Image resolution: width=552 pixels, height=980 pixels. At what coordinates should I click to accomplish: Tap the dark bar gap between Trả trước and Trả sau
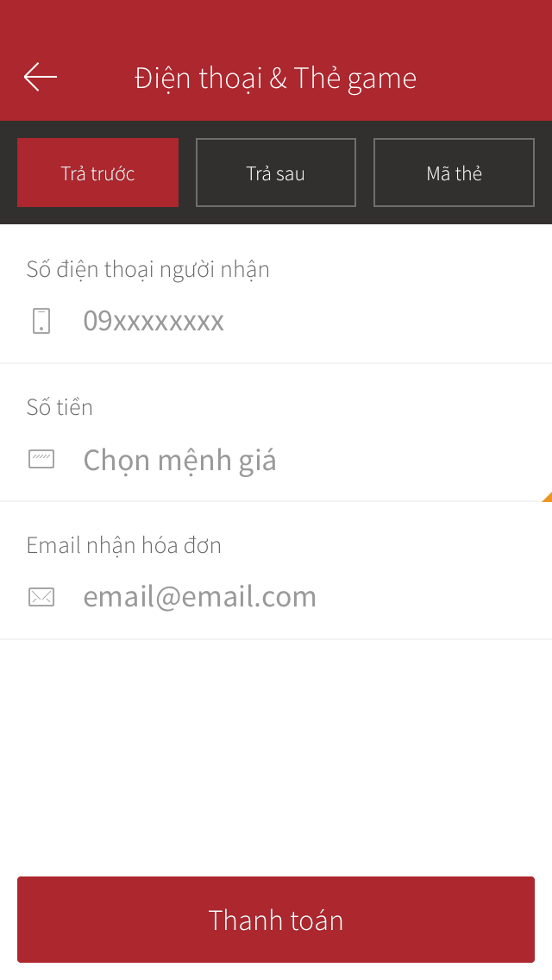pos(187,173)
